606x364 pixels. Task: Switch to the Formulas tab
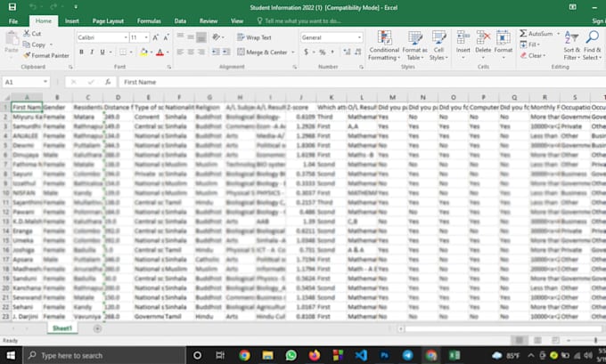pos(149,20)
